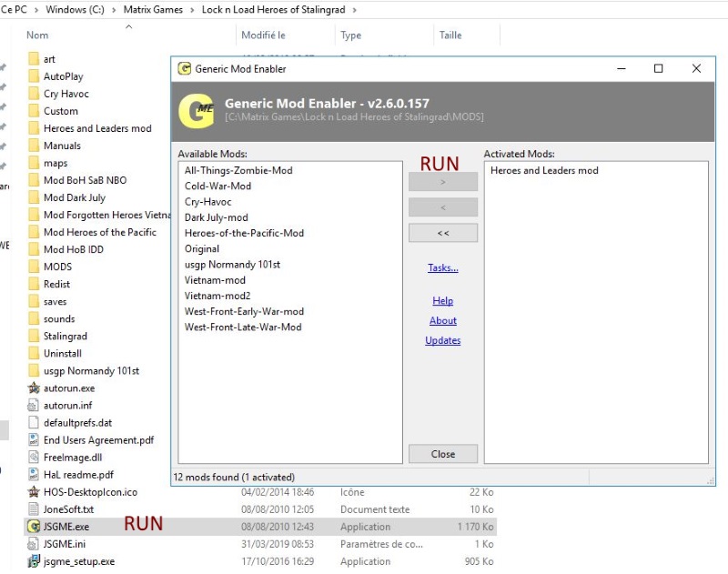Select the defaultprefs.dat file name

(78, 423)
